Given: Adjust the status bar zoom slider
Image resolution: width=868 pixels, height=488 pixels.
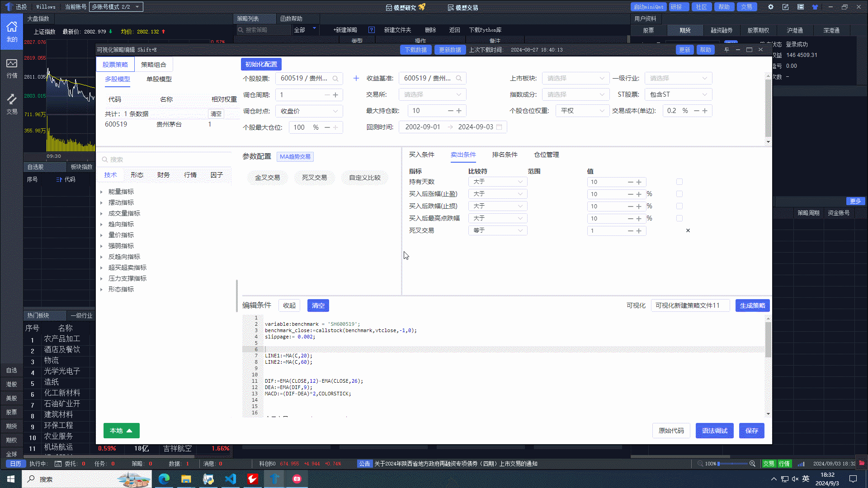Looking at the screenshot, I should (x=733, y=464).
